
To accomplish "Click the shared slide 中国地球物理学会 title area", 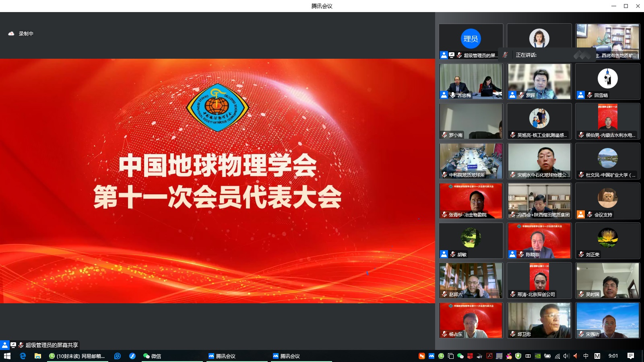I will pyautogui.click(x=218, y=165).
